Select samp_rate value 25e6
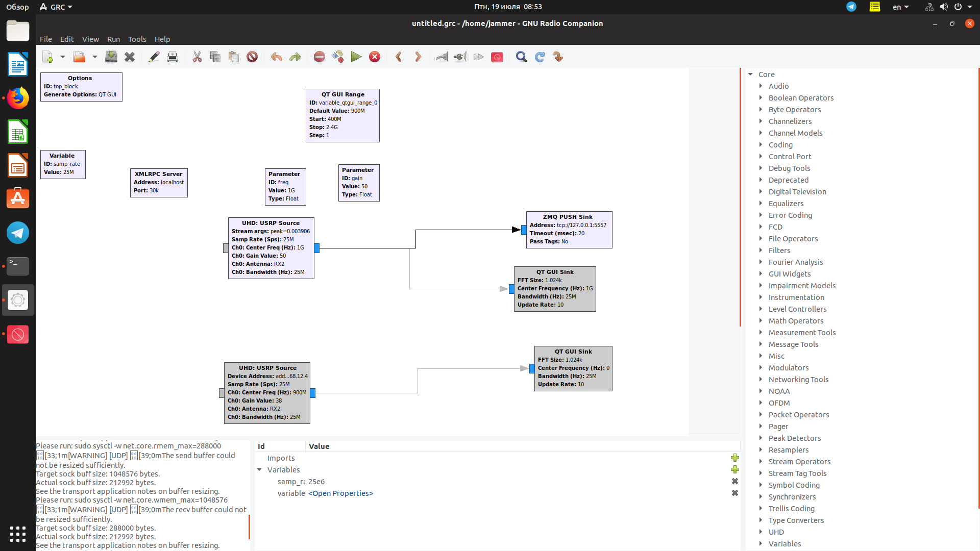 pyautogui.click(x=316, y=482)
